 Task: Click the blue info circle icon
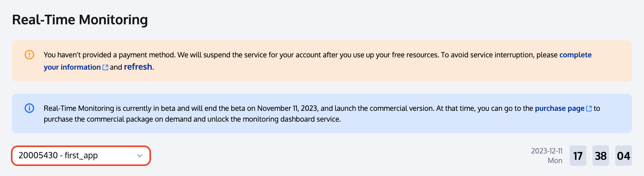[x=29, y=108]
